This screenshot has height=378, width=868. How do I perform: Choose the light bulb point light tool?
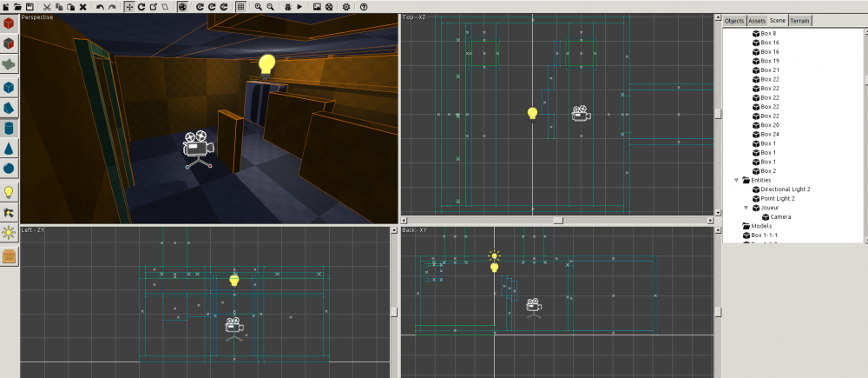(x=9, y=191)
